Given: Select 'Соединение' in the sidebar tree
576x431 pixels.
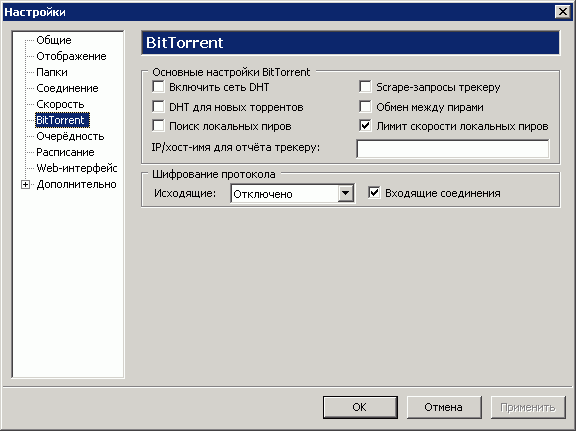Looking at the screenshot, I should click(x=67, y=88).
